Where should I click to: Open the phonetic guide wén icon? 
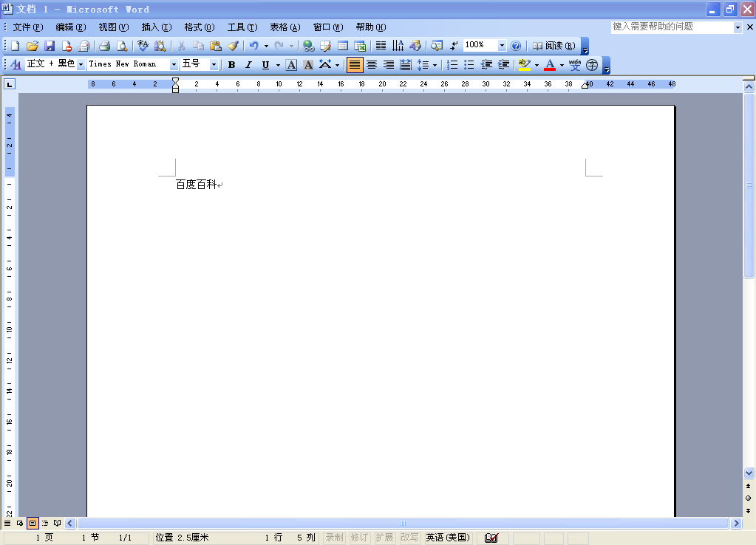point(575,64)
